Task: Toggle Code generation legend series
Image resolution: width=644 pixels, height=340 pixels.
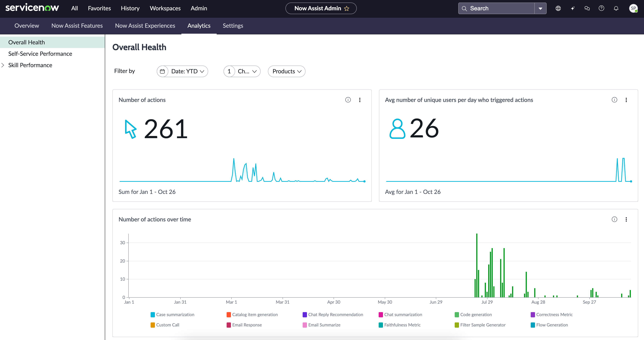Action: point(473,314)
